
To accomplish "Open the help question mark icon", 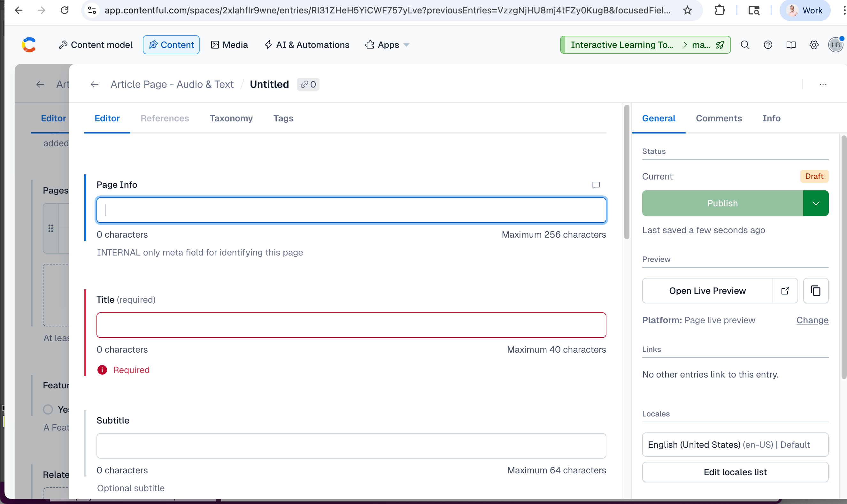I will 768,45.
